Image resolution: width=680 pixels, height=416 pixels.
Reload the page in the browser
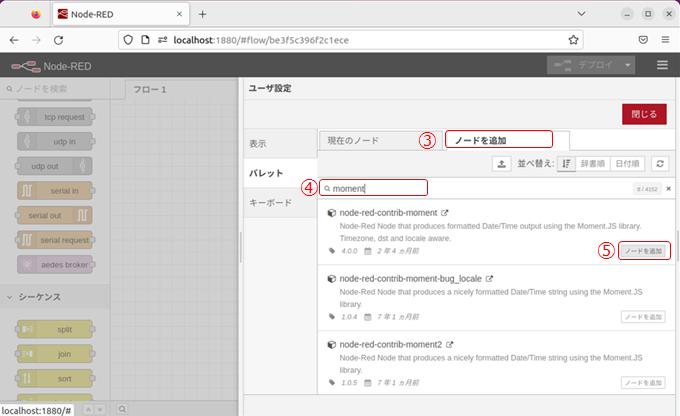click(59, 40)
